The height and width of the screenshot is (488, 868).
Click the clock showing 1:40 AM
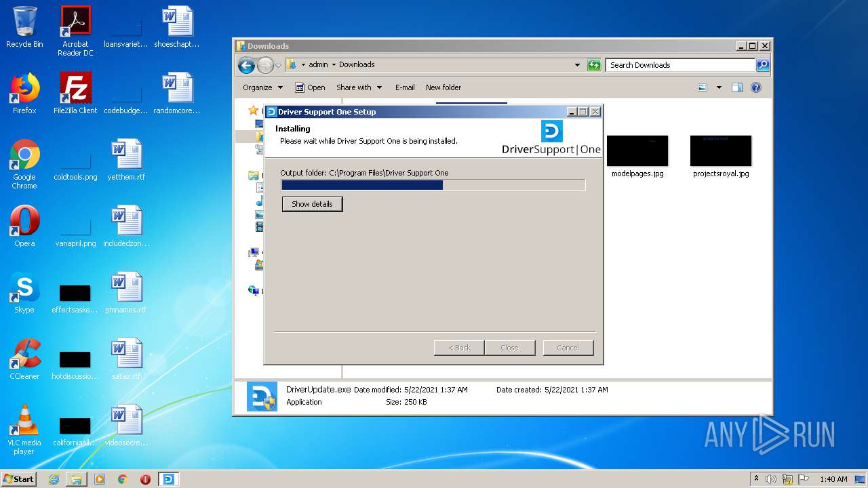click(x=833, y=479)
